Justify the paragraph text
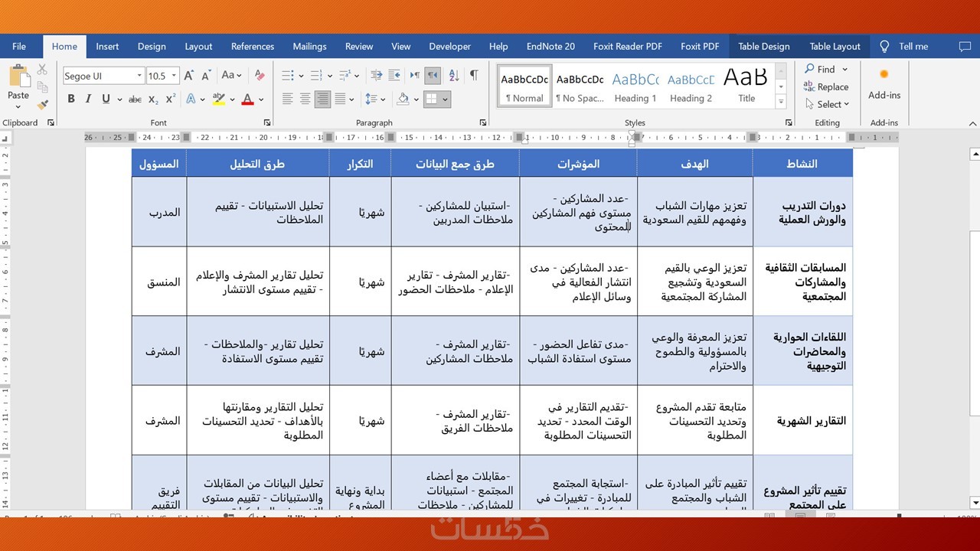 tap(340, 99)
